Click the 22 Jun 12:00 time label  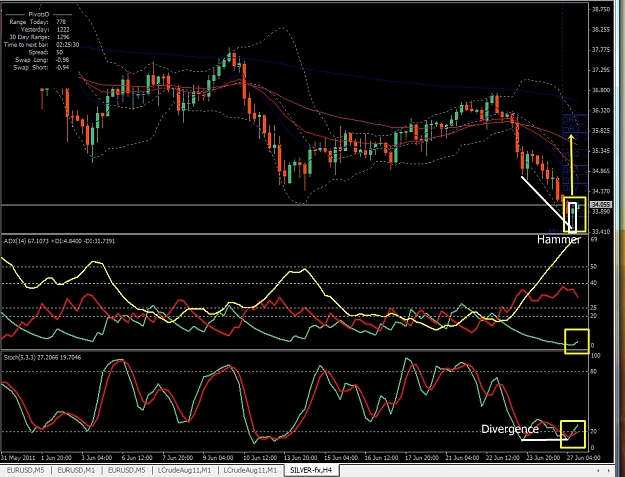503,457
